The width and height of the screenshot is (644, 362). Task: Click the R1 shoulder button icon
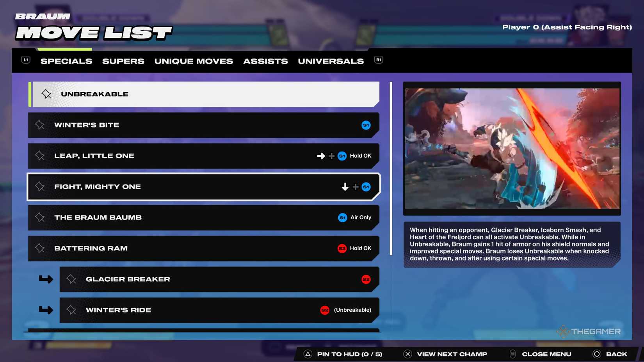tap(377, 60)
